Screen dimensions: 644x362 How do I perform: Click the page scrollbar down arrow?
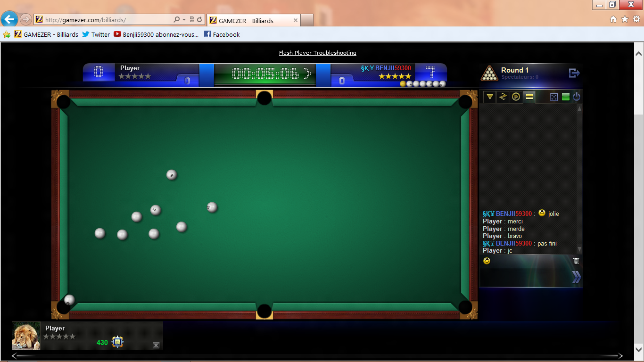639,349
